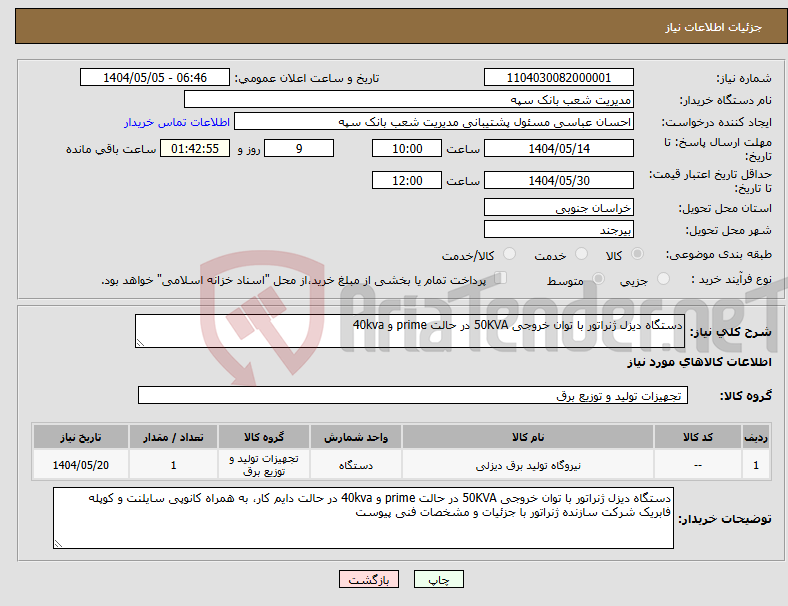Click the response deadline time 10:00
This screenshot has width=788, height=606.
407,148
